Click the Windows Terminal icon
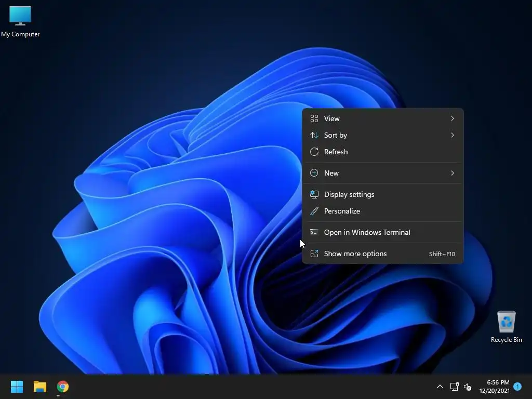Image resolution: width=532 pixels, height=399 pixels. (x=314, y=232)
